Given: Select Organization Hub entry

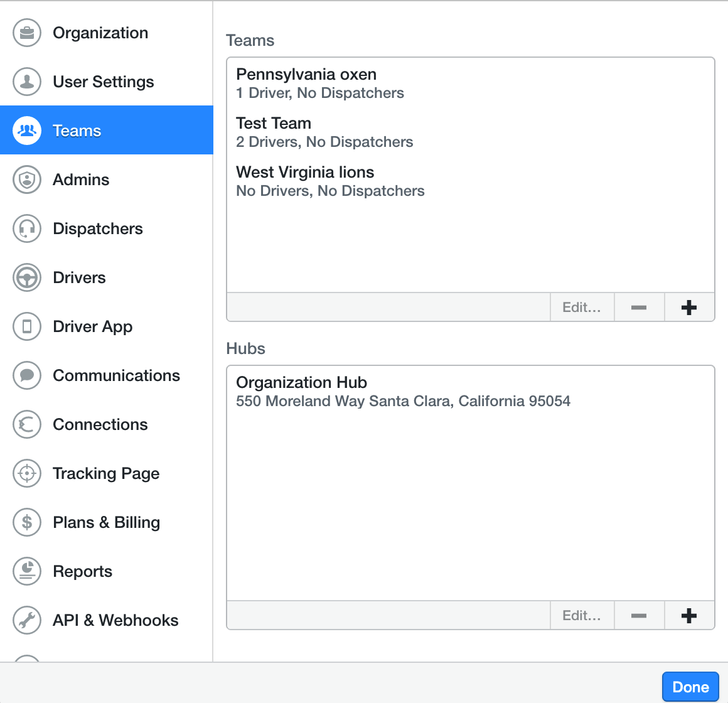Looking at the screenshot, I should tap(470, 392).
